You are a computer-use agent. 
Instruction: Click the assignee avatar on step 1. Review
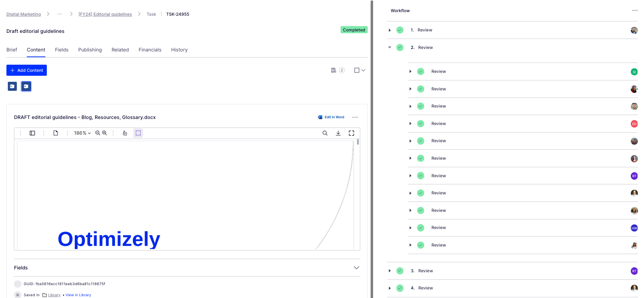click(x=634, y=30)
